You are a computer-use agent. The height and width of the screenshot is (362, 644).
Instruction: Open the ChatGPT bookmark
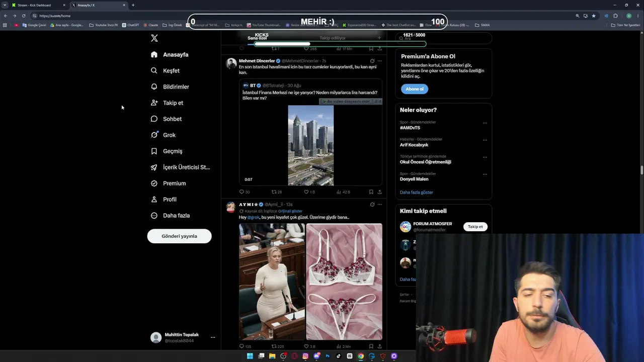pos(131,25)
